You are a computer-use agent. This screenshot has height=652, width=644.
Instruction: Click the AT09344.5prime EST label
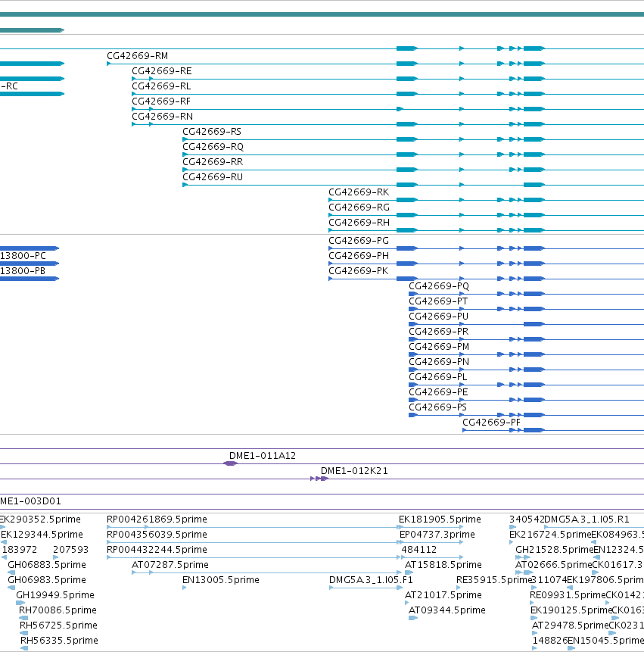pos(447,610)
